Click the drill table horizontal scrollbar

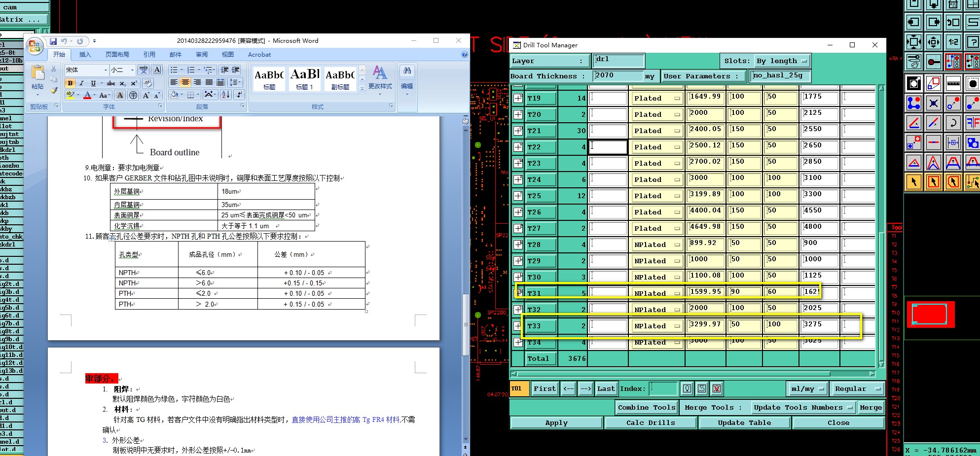pyautogui.click(x=694, y=374)
